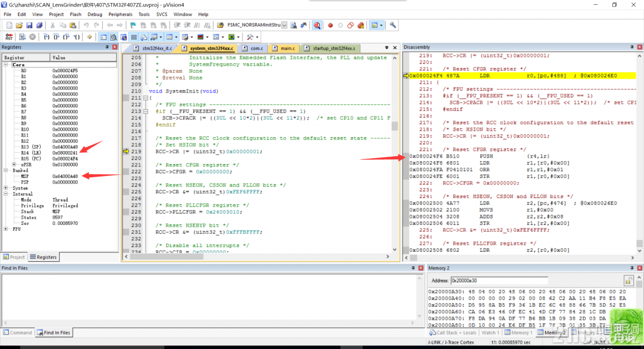
Task: Click the Save file icon
Action: click(29, 25)
